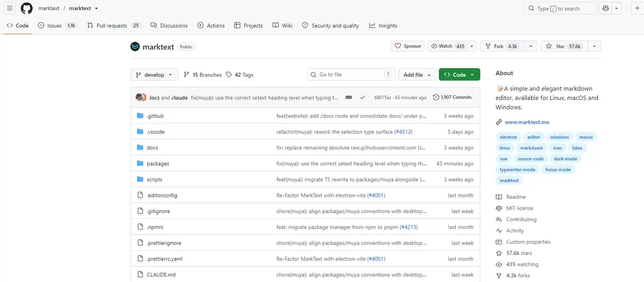644x282 pixels.
Task: Open the develop branch selector
Action: coord(154,75)
